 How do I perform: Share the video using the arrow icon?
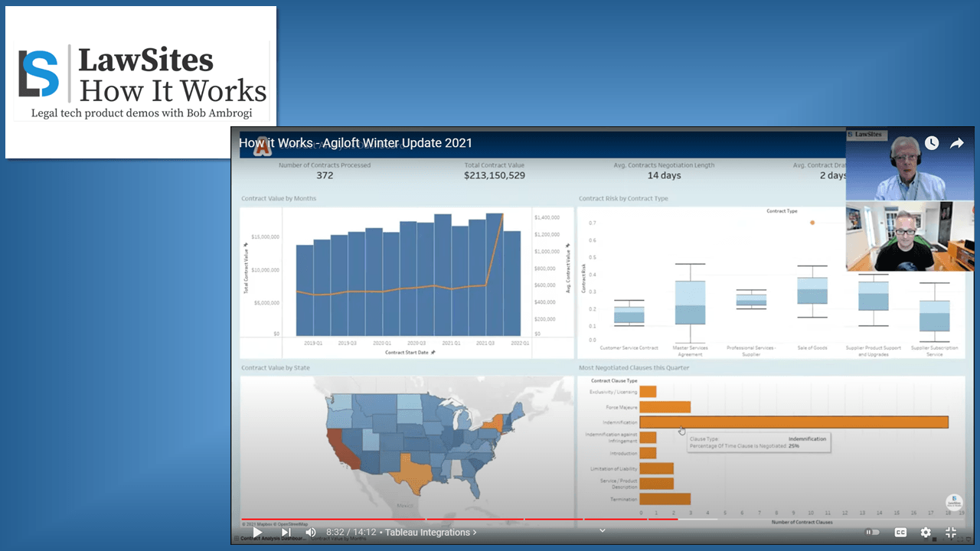click(x=957, y=143)
